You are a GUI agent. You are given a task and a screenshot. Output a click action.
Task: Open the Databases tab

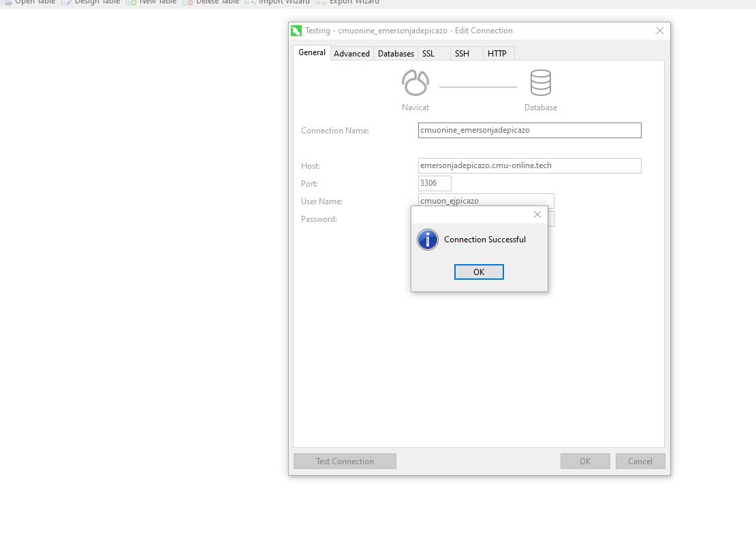tap(396, 54)
